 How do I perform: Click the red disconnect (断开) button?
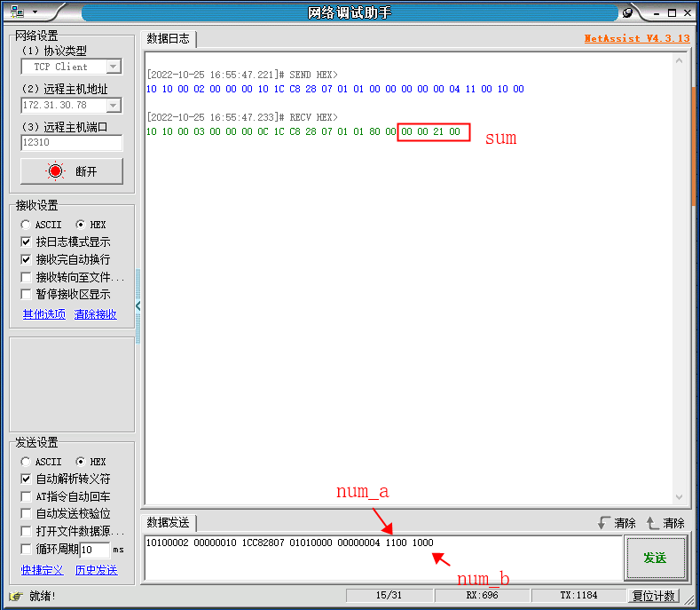[72, 171]
